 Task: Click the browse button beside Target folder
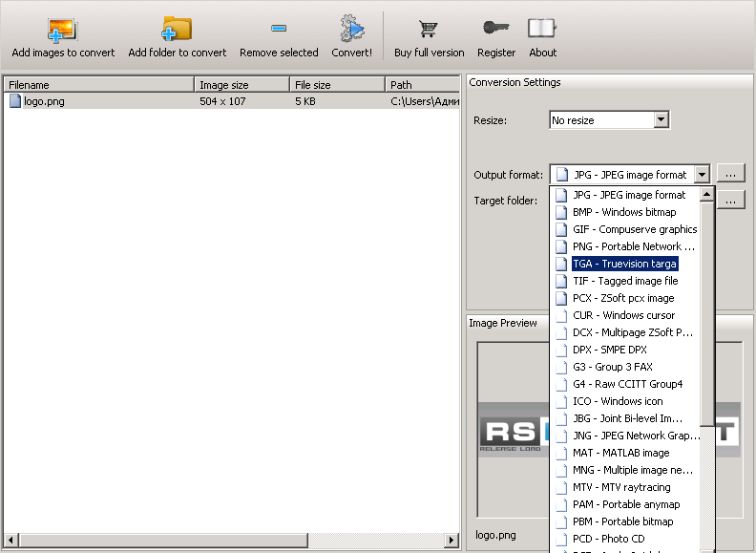pos(729,201)
